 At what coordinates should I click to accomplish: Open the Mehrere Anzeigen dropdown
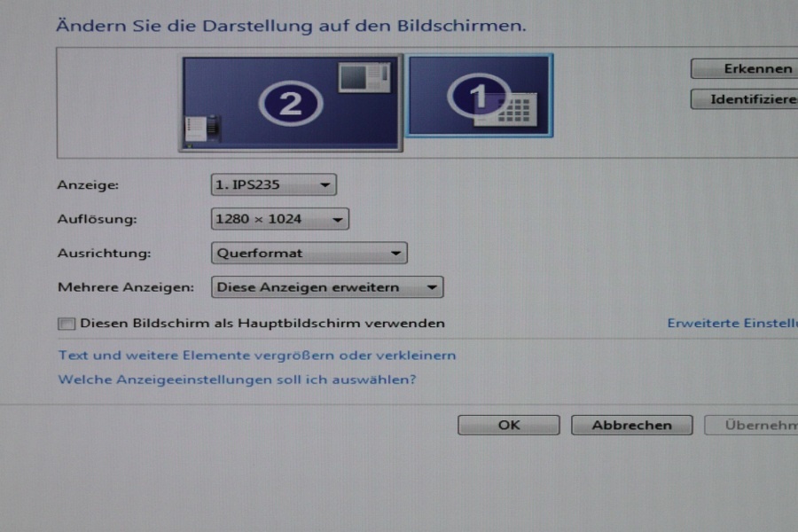327,287
